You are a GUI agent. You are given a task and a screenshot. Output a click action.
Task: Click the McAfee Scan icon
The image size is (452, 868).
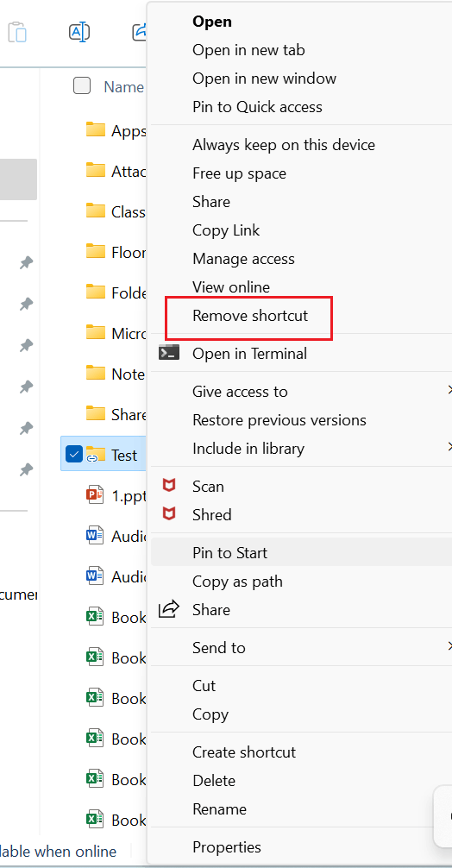click(x=169, y=486)
